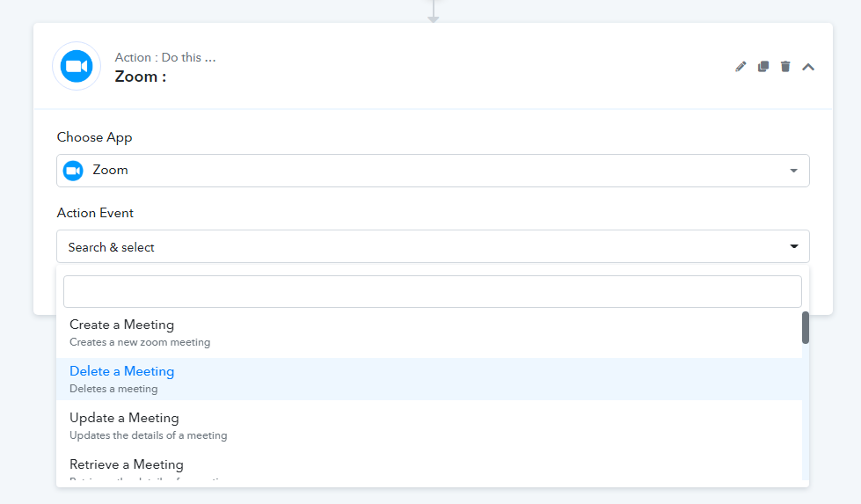The height and width of the screenshot is (504, 861).
Task: Click the Action Event label
Action: (x=95, y=213)
